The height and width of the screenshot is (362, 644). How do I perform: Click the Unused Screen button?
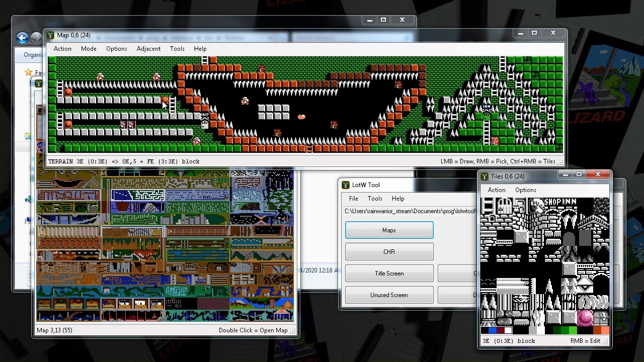click(x=389, y=295)
